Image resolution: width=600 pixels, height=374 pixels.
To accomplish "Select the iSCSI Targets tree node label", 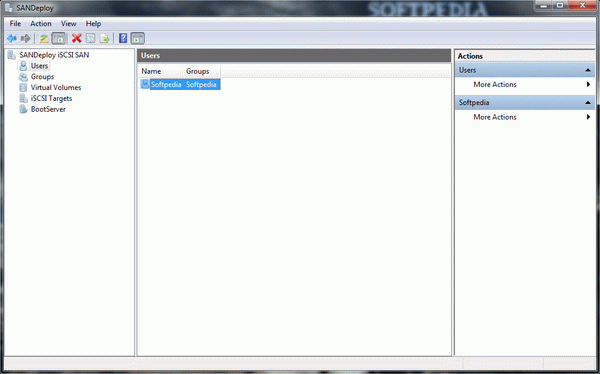I will pyautogui.click(x=51, y=98).
